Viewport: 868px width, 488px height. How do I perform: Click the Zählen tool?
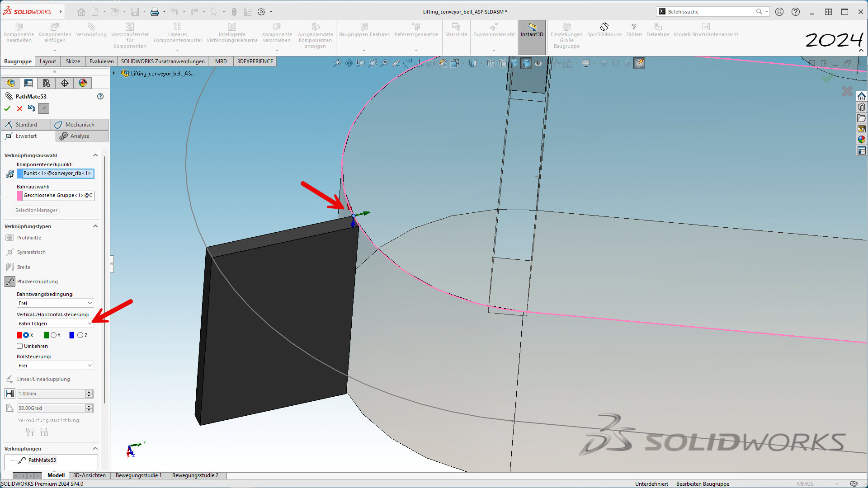click(x=634, y=30)
